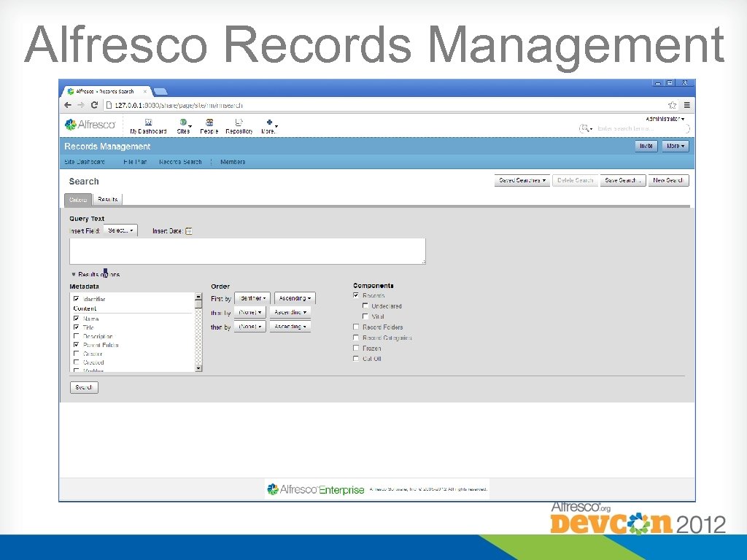This screenshot has width=747, height=560.
Task: Click Alfresco Enterprise footer logo
Action: (315, 489)
